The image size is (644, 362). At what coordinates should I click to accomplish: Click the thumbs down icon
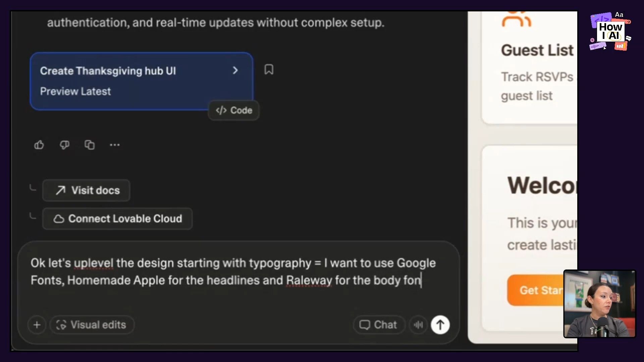tap(64, 145)
